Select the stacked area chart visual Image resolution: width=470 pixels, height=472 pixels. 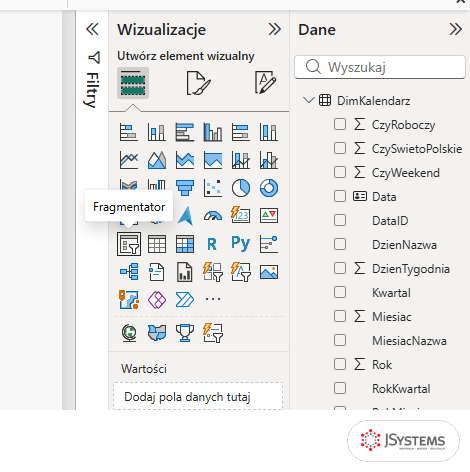tap(185, 160)
